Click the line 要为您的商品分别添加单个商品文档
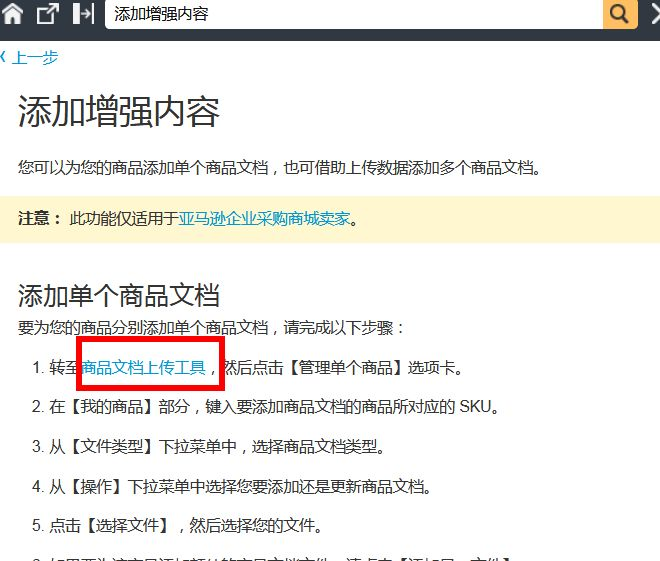 [x=211, y=327]
